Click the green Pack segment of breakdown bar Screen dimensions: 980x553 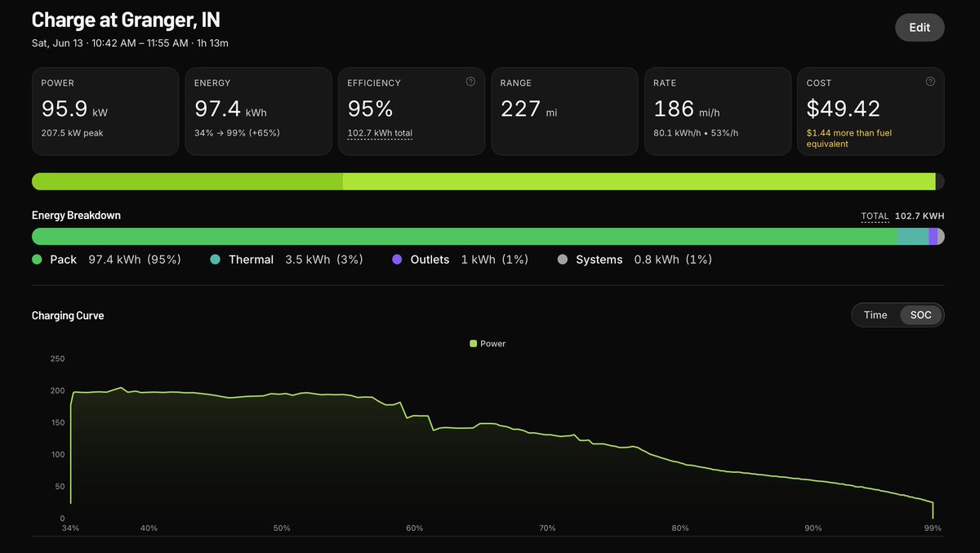pos(464,237)
